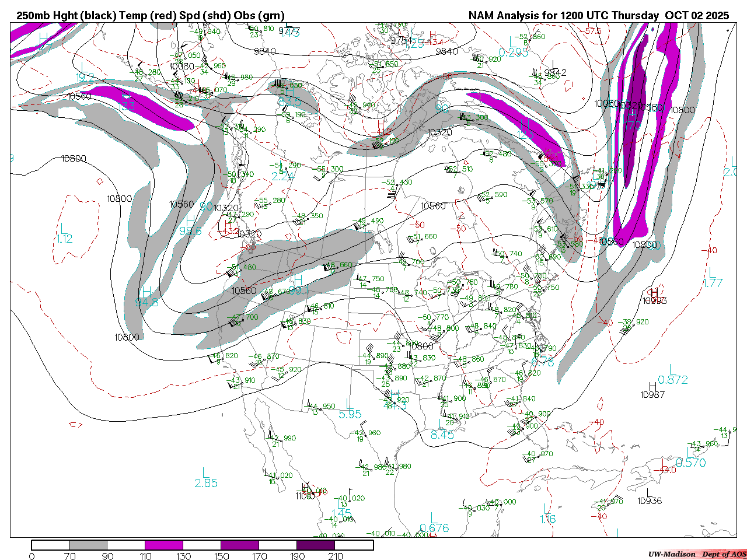
Task: Click the L symbol above 2.85
Action: [x=205, y=472]
